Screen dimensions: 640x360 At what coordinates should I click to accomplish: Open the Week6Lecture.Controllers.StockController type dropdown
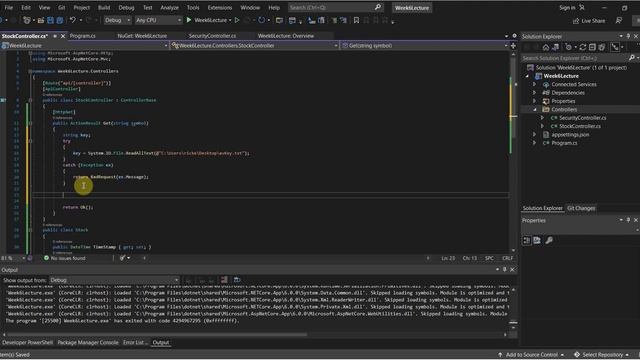(x=254, y=46)
